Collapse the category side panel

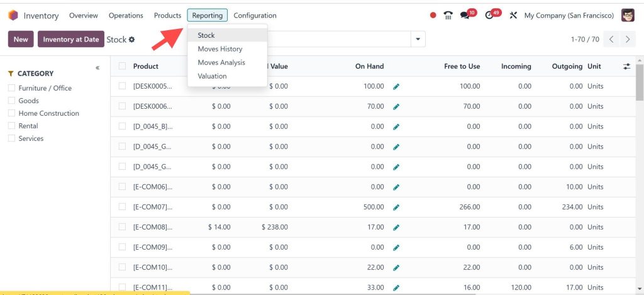point(97,68)
